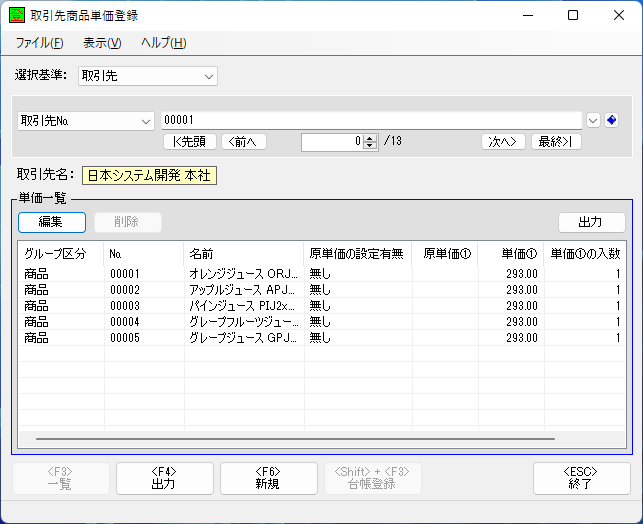Click the application icon in title bar
The width and height of the screenshot is (643, 524).
[17, 16]
